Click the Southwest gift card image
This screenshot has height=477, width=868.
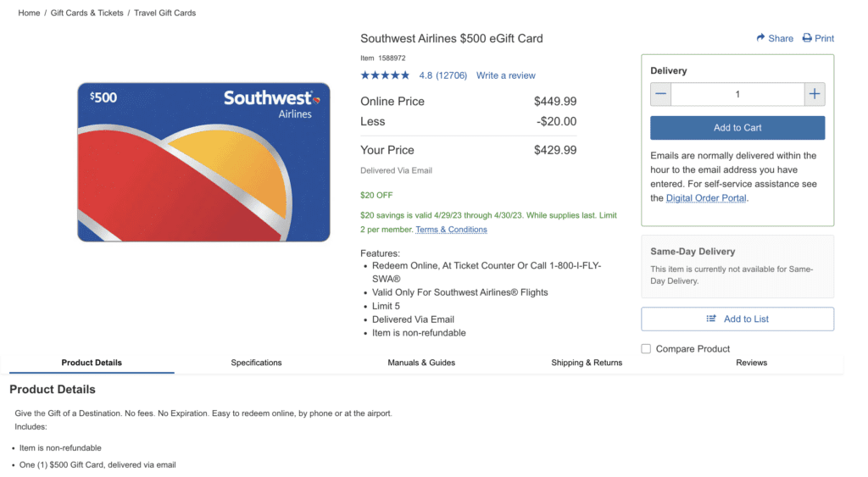pyautogui.click(x=203, y=162)
